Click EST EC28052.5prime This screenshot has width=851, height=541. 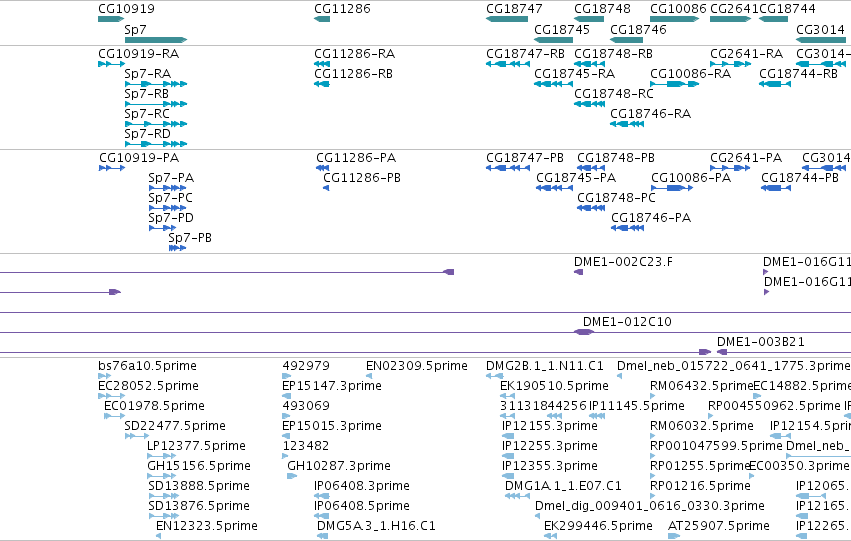149,386
